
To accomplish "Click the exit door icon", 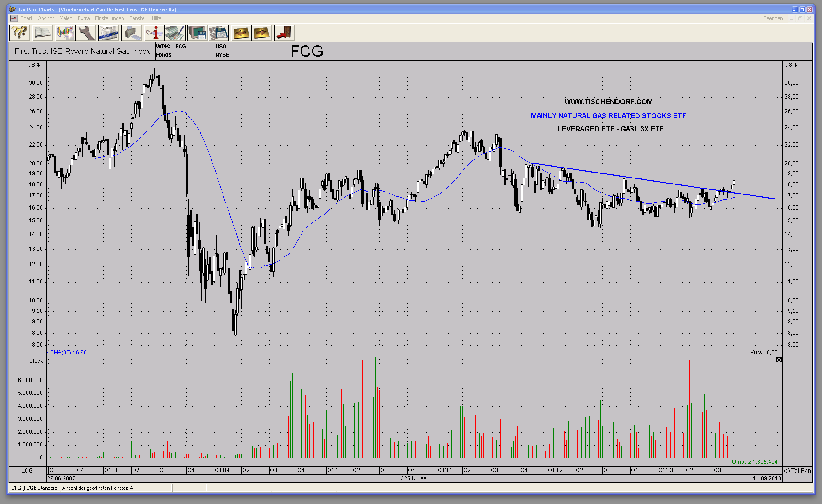I will [284, 33].
